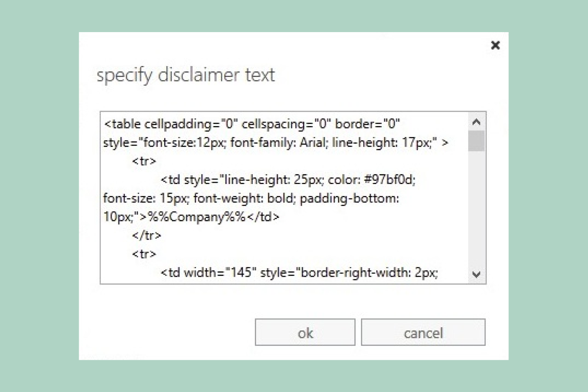Click the font-family Arial text
This screenshot has width=588, height=392.
(x=280, y=142)
